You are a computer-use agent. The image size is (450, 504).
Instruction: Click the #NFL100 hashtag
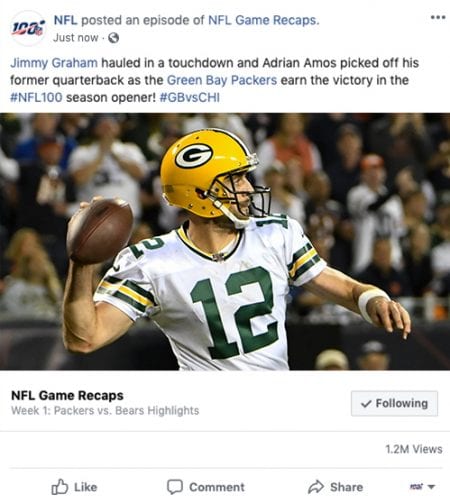36,98
